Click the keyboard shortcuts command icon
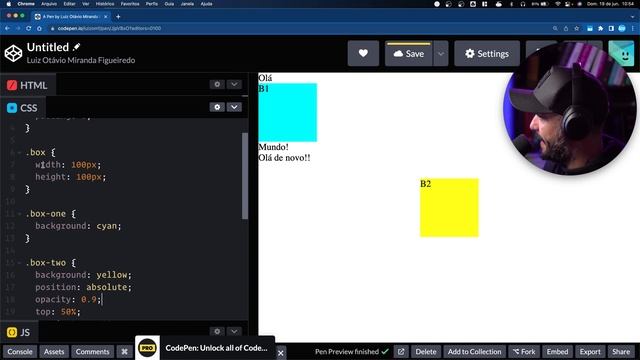This screenshot has width=640, height=360. [124, 351]
